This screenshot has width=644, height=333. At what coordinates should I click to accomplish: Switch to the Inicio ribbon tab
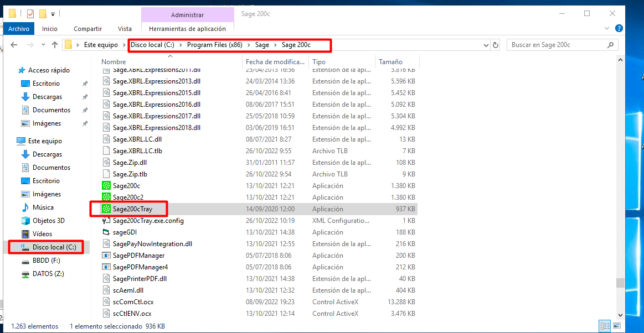(x=50, y=29)
